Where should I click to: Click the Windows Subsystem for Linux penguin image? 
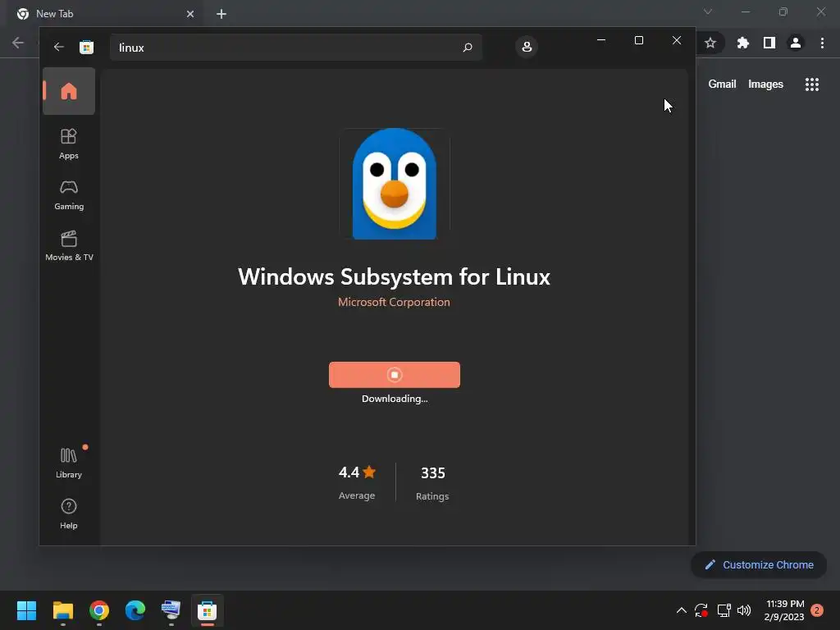click(x=395, y=184)
